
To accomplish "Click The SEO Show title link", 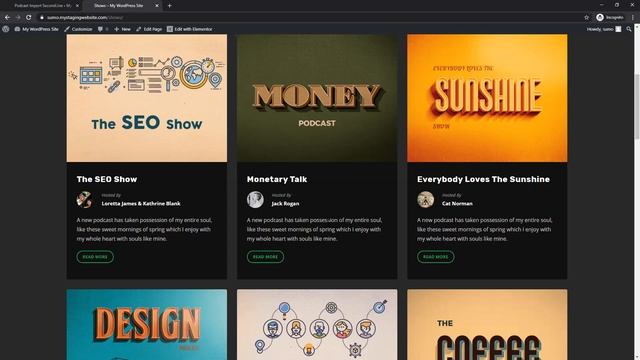I will (107, 179).
